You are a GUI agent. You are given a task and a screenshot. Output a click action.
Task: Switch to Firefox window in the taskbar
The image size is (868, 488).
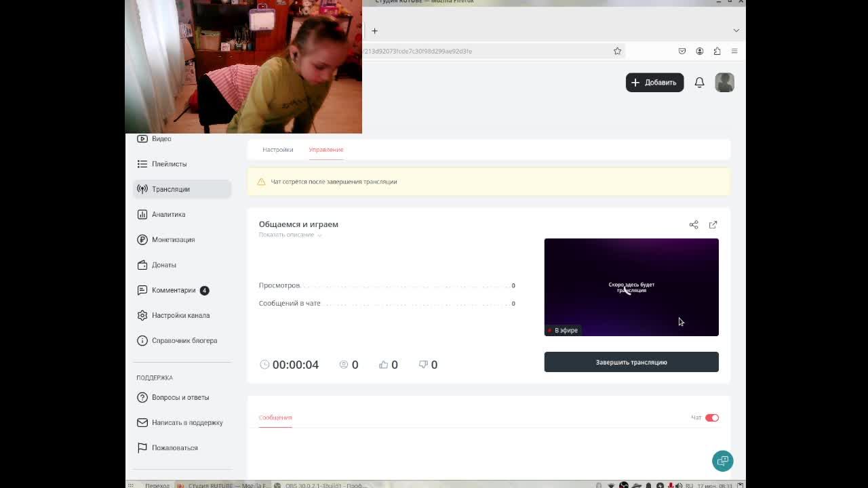pos(222,485)
